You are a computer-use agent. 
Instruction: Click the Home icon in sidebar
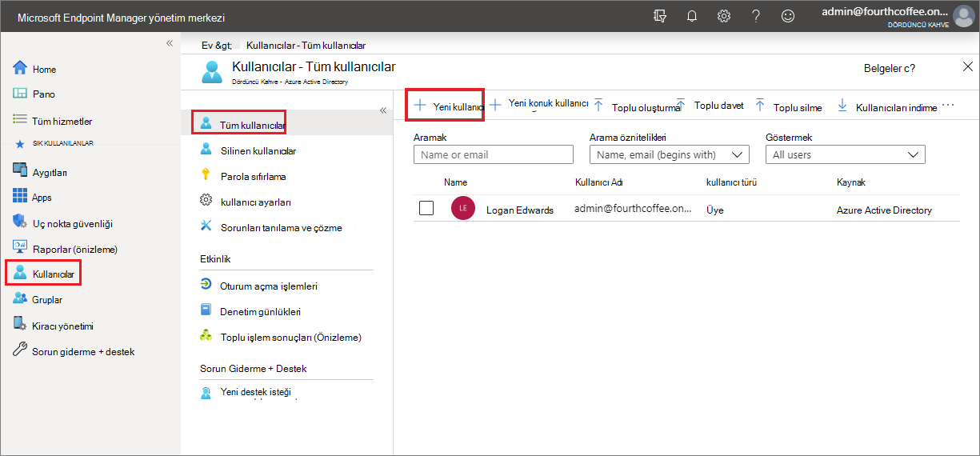(x=21, y=69)
